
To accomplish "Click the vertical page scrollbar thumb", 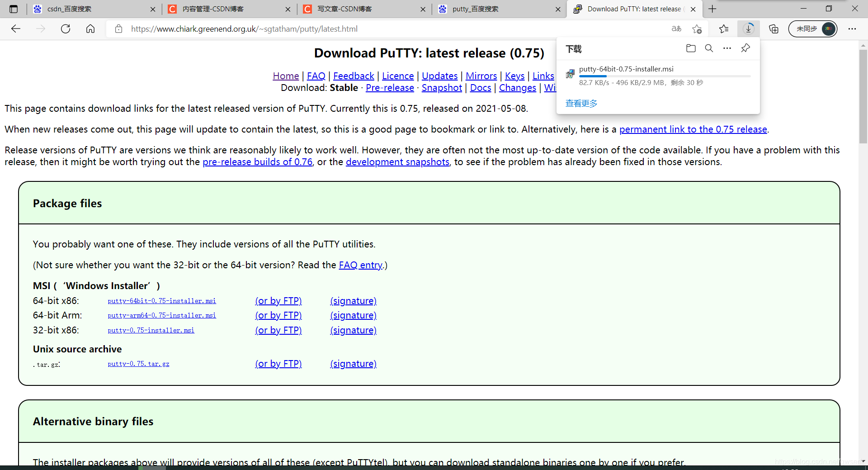I will point(863,96).
